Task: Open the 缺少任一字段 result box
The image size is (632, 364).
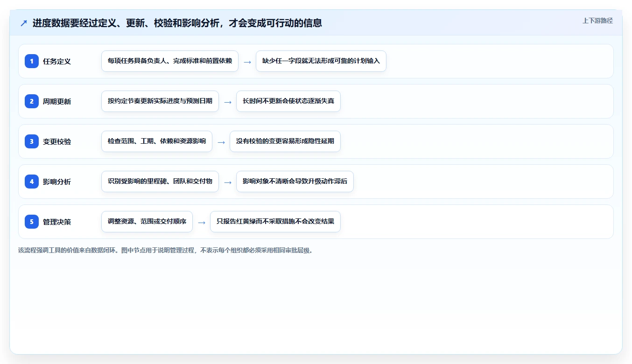Action: point(321,61)
